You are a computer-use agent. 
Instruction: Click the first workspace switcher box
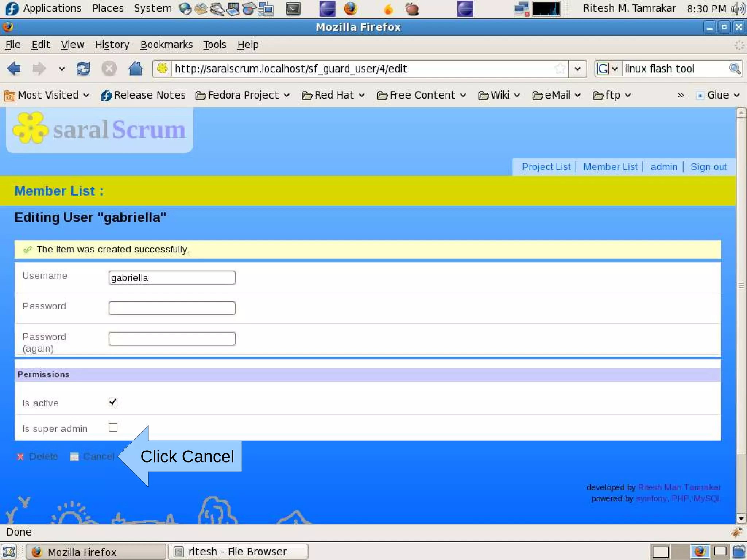tap(661, 552)
